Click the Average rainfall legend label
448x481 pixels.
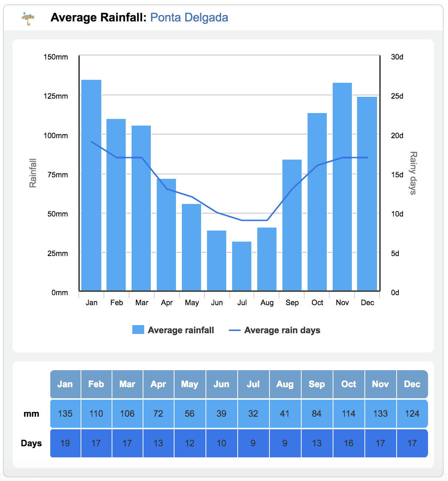(181, 330)
